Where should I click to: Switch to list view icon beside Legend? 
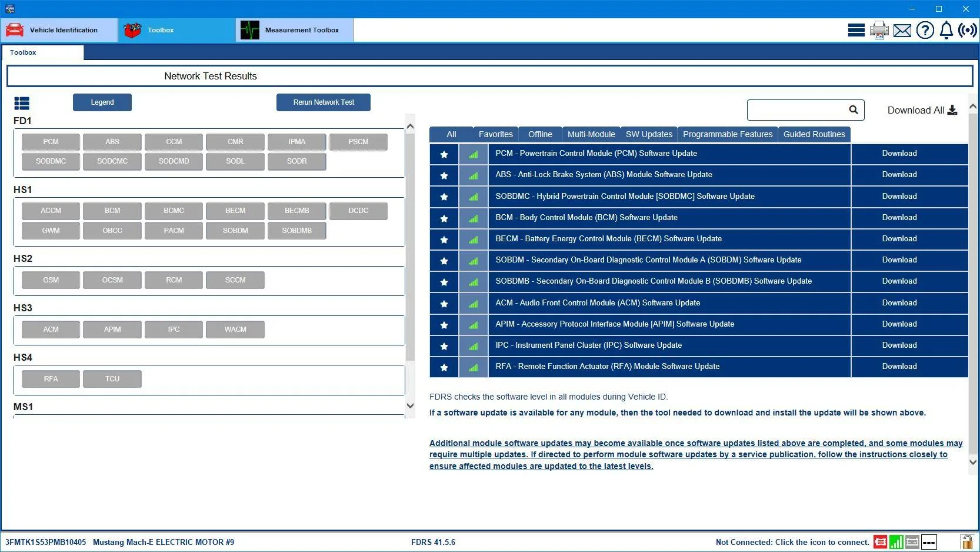(x=22, y=104)
